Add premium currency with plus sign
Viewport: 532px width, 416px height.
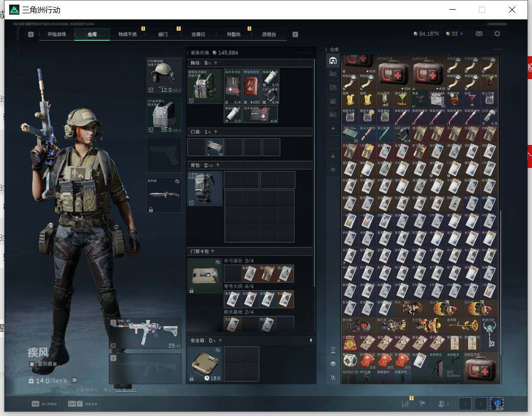[x=462, y=34]
